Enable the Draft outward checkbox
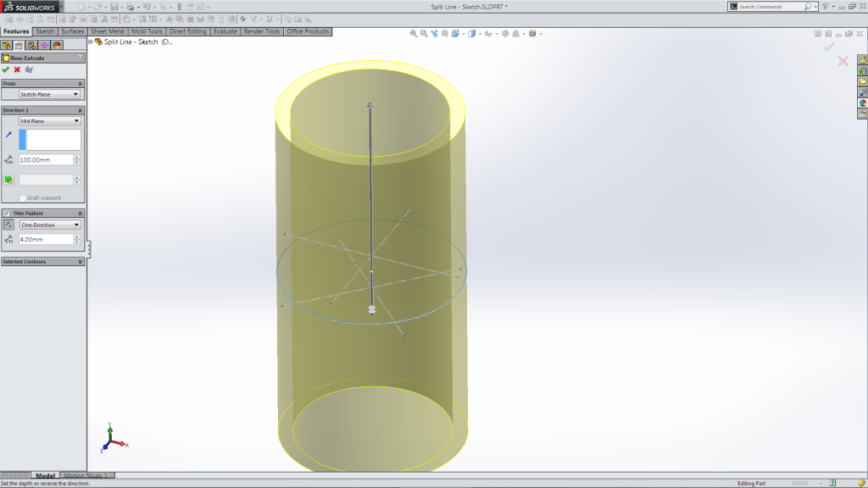Viewport: 868px width, 488px height. [x=21, y=197]
